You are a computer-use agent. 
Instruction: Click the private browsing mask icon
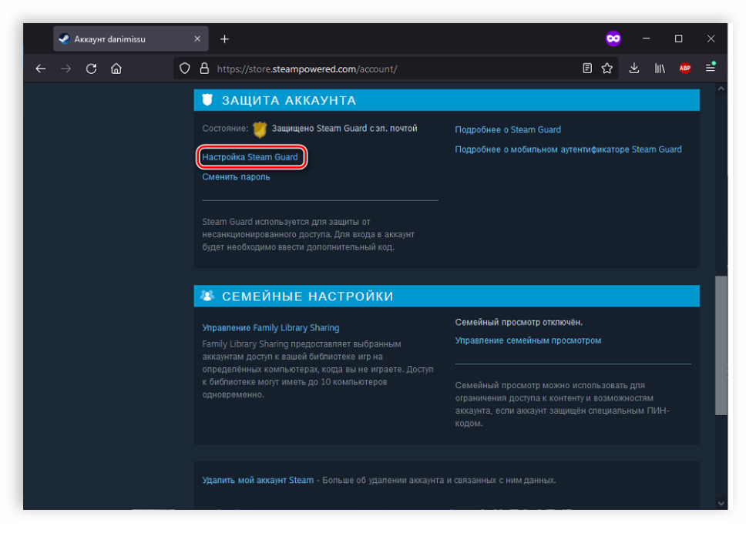[x=613, y=39]
